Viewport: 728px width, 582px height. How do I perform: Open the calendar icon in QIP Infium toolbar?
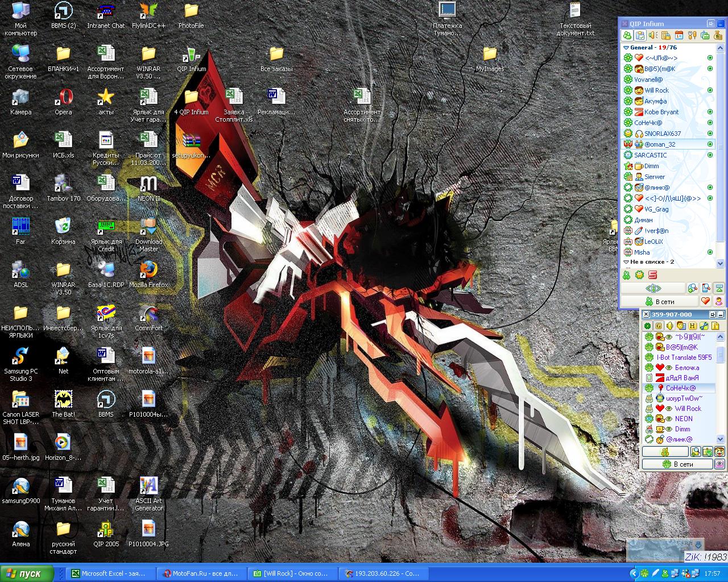tap(679, 36)
